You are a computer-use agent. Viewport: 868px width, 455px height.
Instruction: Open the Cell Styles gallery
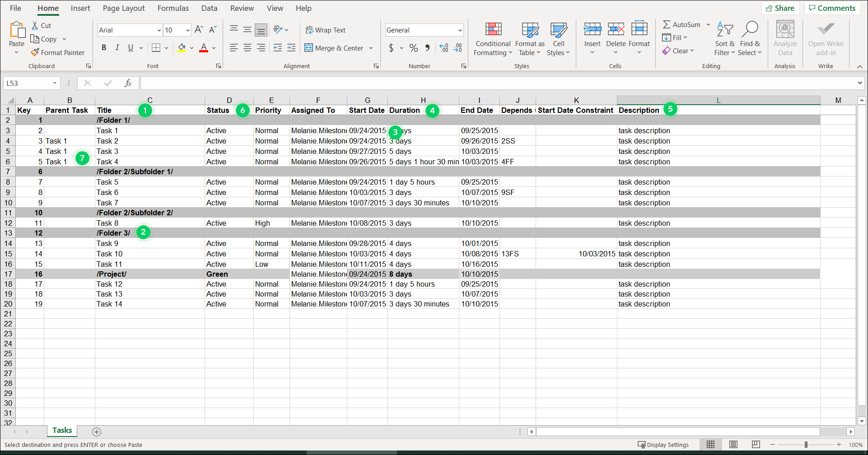point(559,38)
